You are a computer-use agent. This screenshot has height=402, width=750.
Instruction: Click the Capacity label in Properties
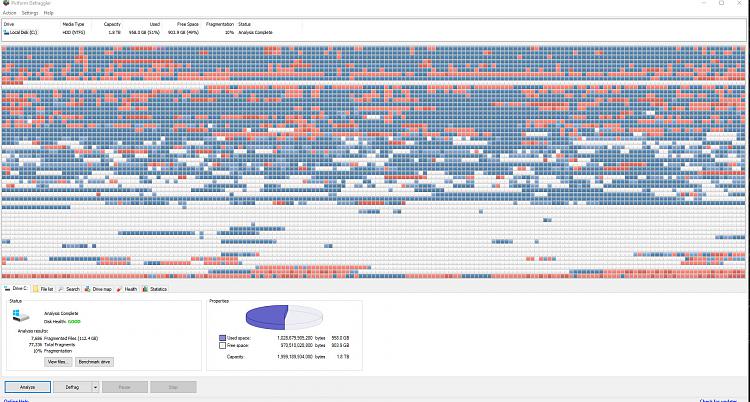point(234,357)
